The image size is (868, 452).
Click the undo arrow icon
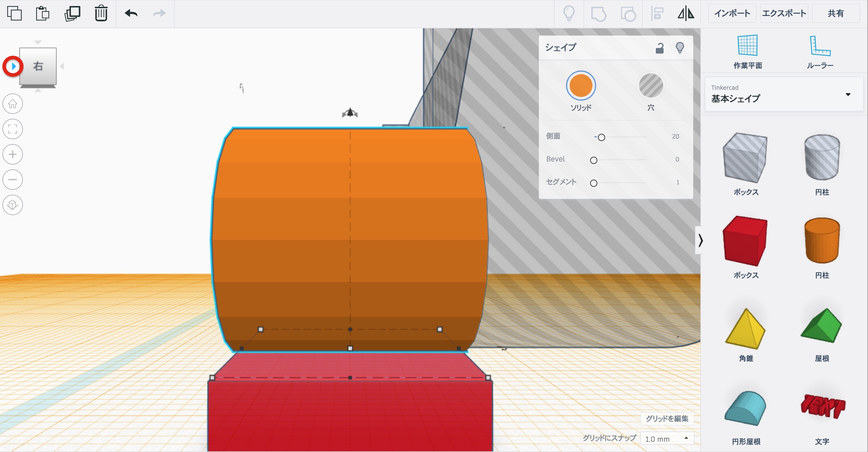131,14
